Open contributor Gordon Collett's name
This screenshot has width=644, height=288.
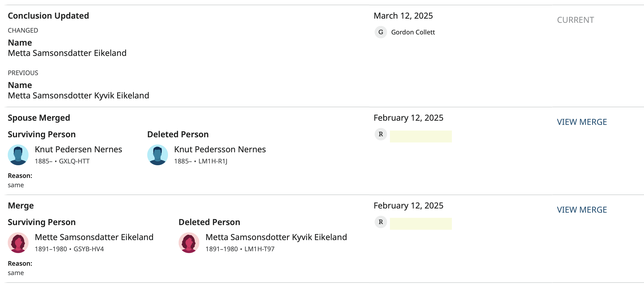(x=413, y=32)
